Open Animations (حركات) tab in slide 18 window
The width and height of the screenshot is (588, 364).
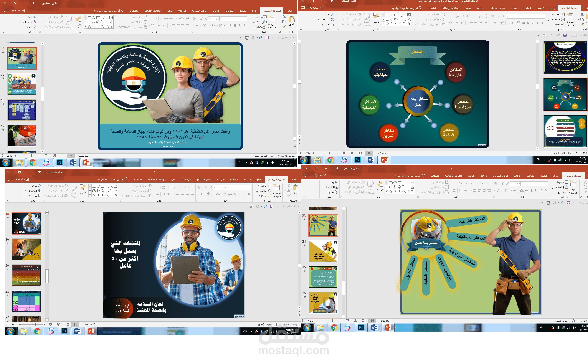tap(220, 179)
